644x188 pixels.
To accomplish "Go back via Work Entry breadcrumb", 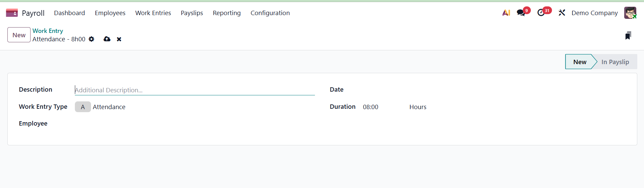I will click(x=48, y=31).
